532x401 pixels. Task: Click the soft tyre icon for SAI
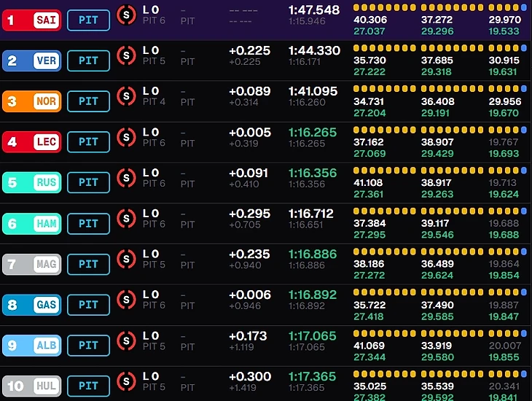(x=126, y=15)
